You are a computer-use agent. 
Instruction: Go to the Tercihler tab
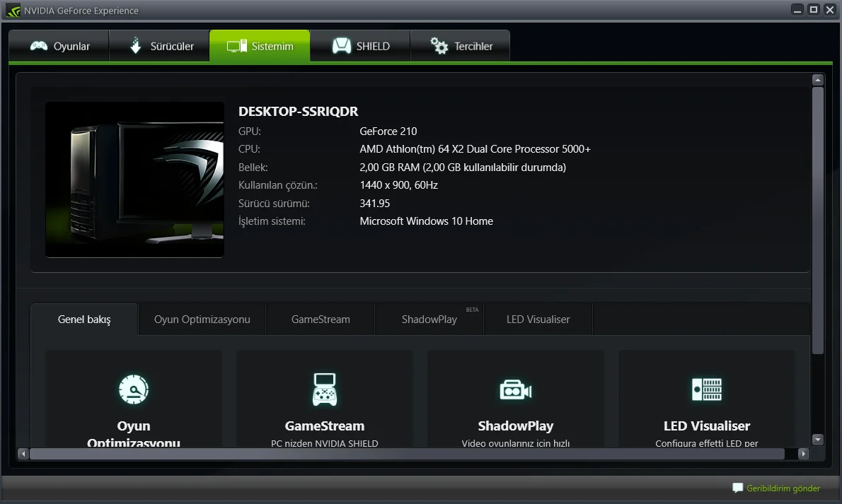point(460,46)
